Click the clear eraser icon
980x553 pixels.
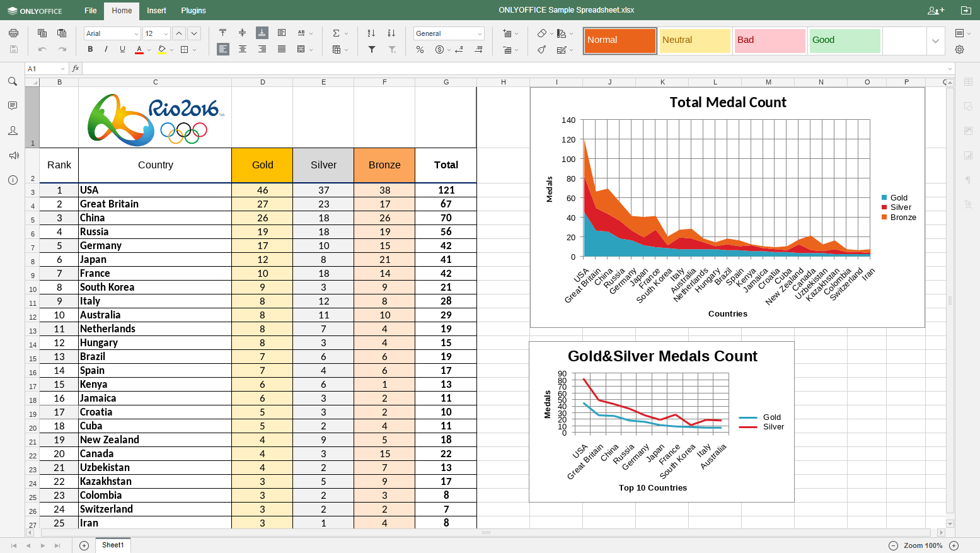[542, 33]
